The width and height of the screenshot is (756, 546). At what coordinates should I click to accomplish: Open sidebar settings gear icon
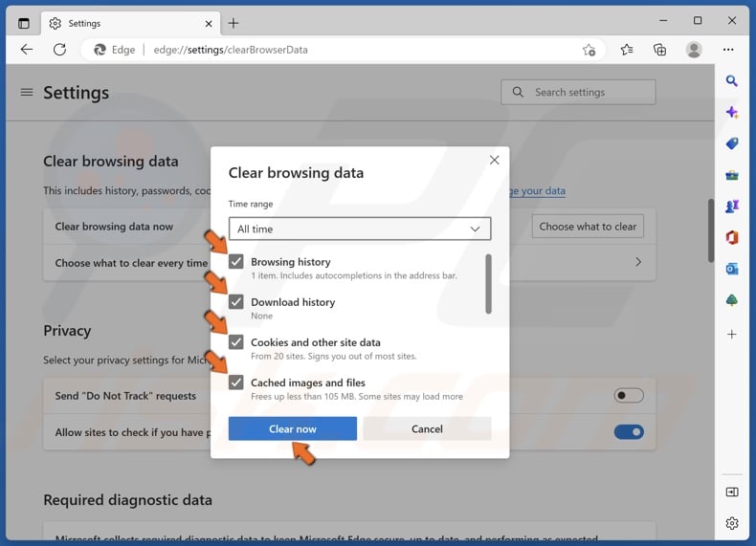pos(732,523)
